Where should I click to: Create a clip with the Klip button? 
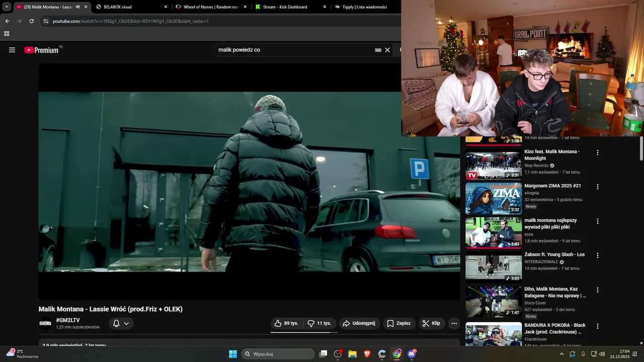(x=431, y=323)
